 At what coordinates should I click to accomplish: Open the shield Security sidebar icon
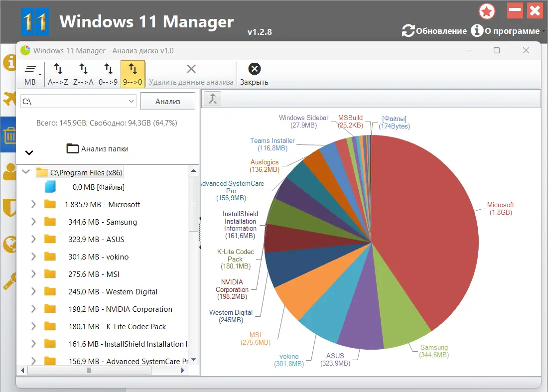point(9,208)
